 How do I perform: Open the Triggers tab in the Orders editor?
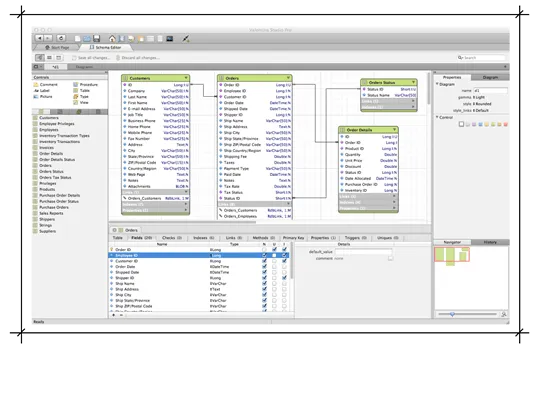pyautogui.click(x=356, y=238)
